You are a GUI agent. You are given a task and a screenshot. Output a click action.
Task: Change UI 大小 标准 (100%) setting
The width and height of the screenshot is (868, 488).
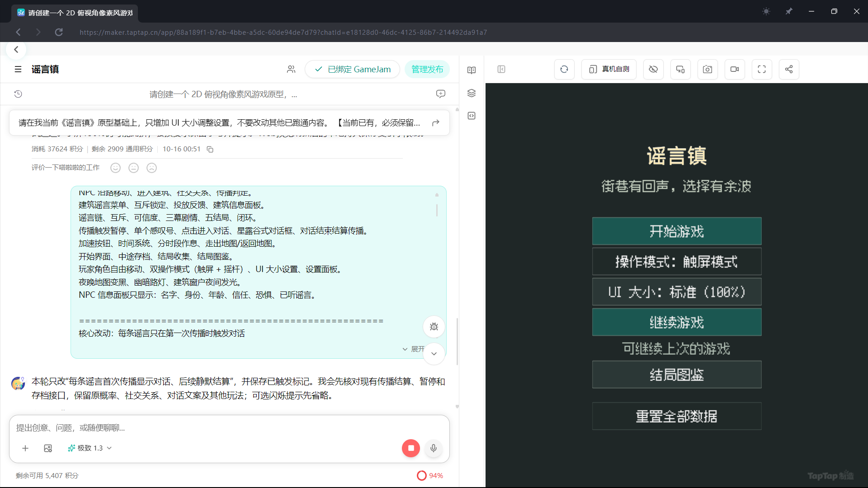pyautogui.click(x=677, y=292)
